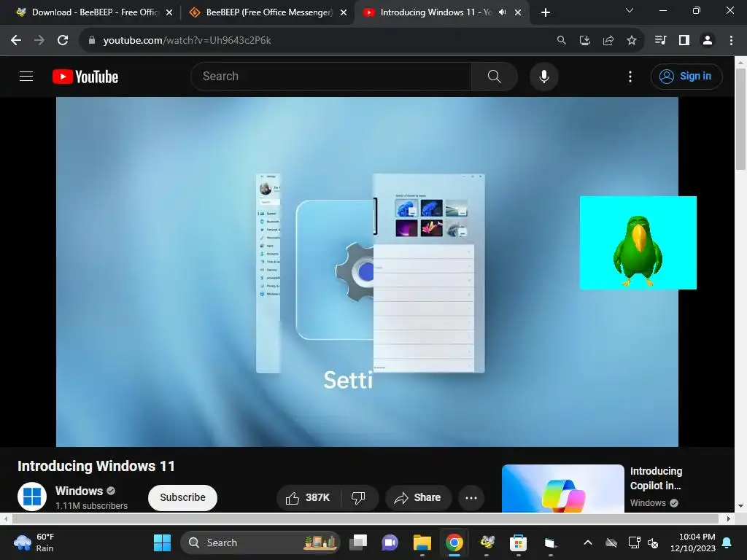Viewport: 747px width, 560px height.
Task: Open the zoom magnifier in address bar
Action: (562, 41)
